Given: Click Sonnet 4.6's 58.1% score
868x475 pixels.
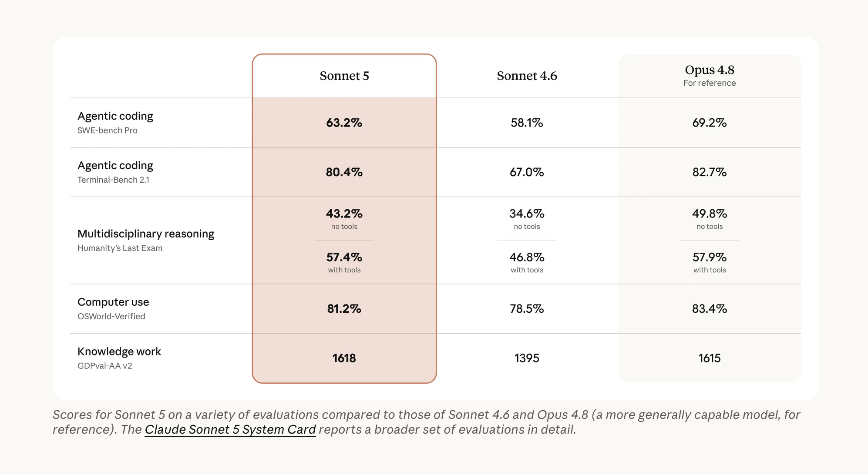Looking at the screenshot, I should [527, 123].
